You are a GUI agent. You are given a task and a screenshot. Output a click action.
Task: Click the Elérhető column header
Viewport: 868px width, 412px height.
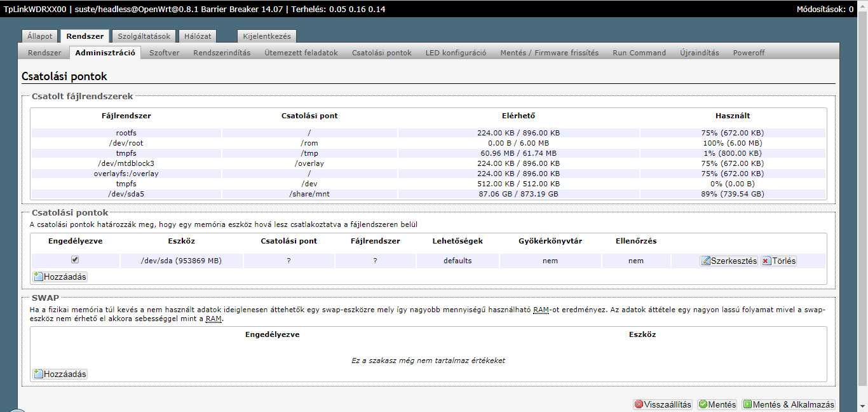519,116
